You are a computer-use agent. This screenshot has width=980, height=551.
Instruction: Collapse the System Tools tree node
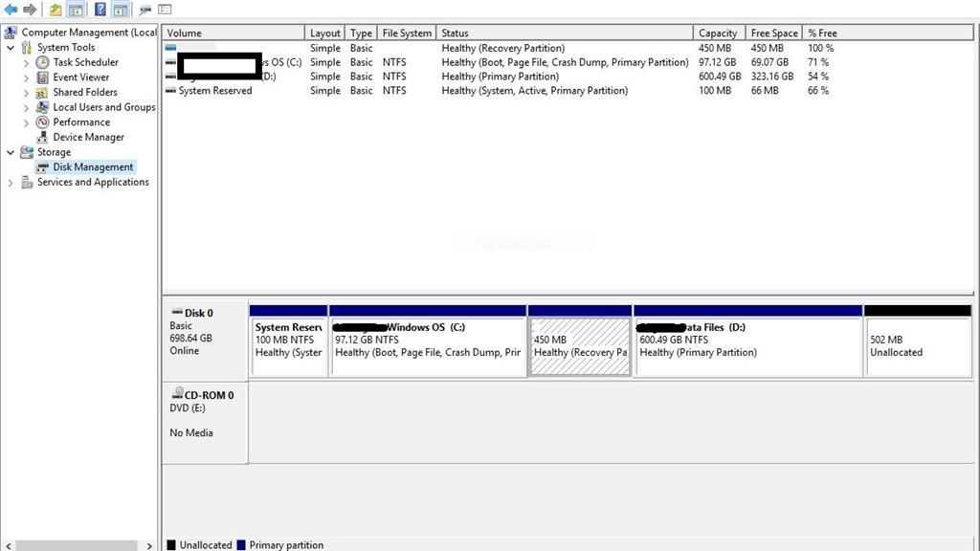click(10, 48)
